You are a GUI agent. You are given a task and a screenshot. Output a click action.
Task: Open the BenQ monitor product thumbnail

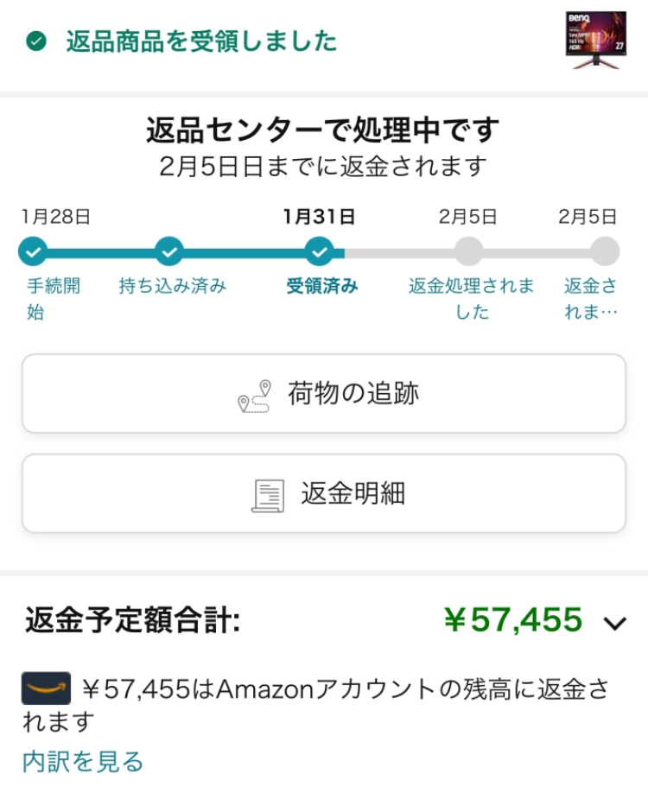[595, 41]
